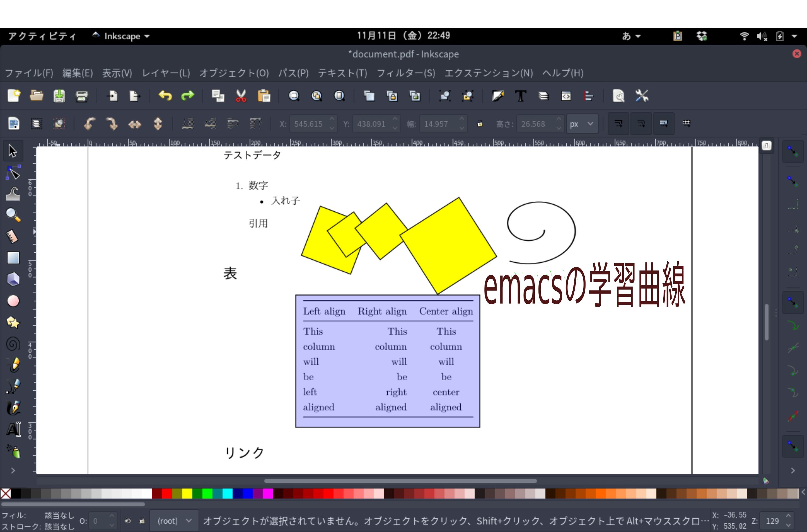This screenshot has height=532, width=807.
Task: Toggle layer visibility eye in status bar
Action: [128, 521]
